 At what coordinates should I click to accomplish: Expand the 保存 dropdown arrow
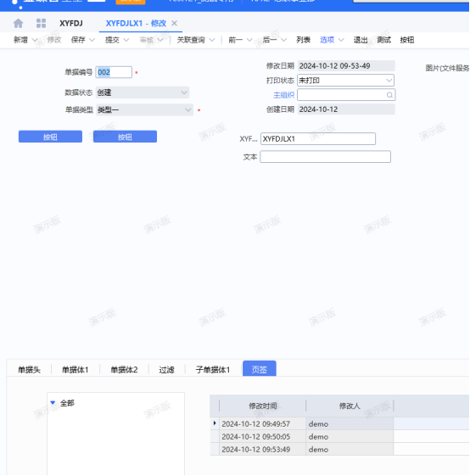(92, 40)
